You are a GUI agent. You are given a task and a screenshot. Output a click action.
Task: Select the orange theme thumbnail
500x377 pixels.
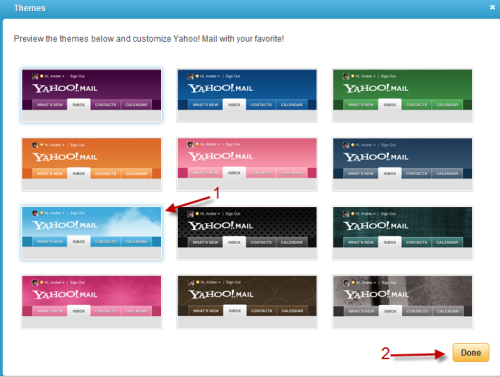click(92, 164)
